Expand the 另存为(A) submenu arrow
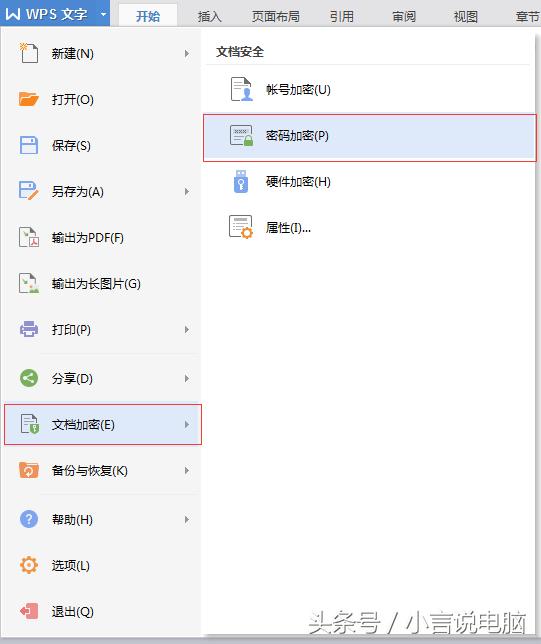The width and height of the screenshot is (541, 644). [x=187, y=191]
